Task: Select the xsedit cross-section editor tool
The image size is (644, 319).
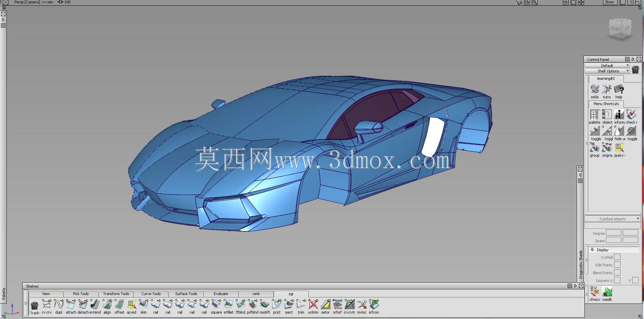Action: [607, 292]
